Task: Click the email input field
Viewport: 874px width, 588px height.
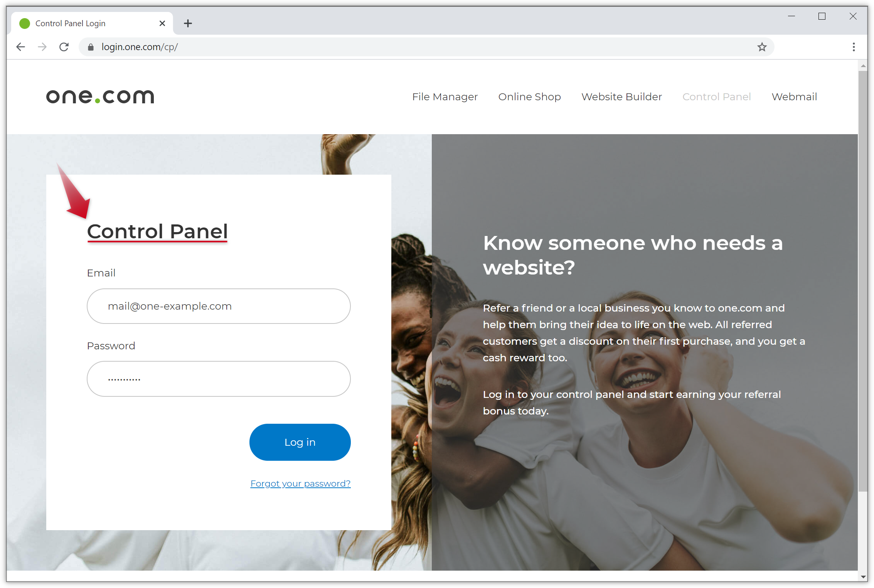Action: [219, 306]
